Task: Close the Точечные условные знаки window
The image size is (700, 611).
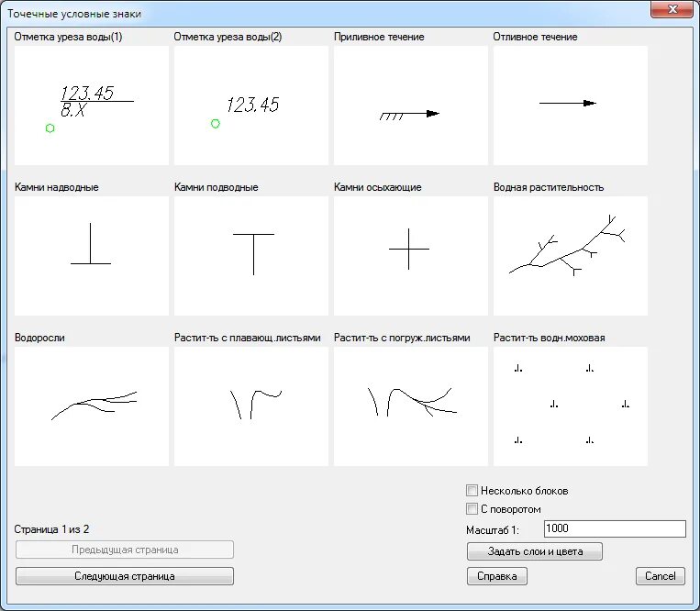Action: coord(672,9)
